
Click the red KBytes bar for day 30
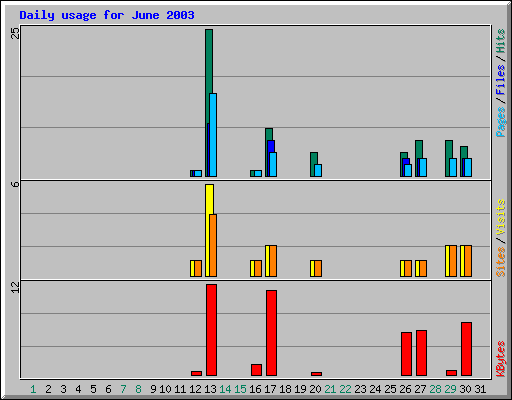click(466, 349)
